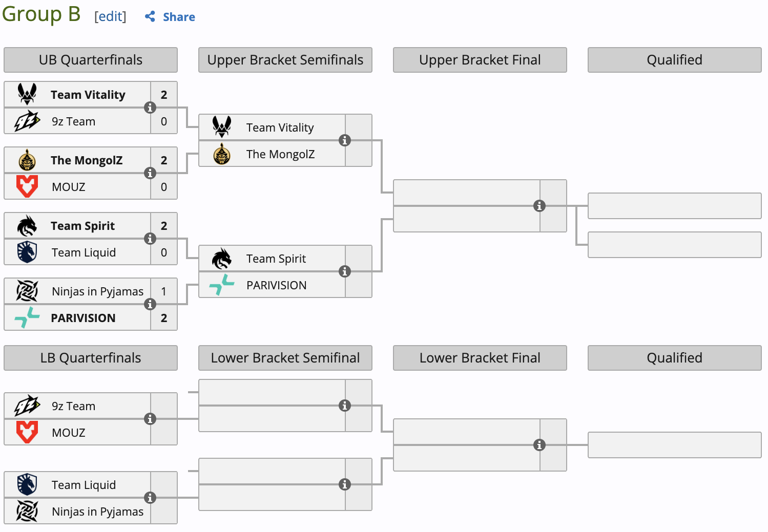The image size is (768, 532).
Task: Click the Share link text
Action: point(179,17)
